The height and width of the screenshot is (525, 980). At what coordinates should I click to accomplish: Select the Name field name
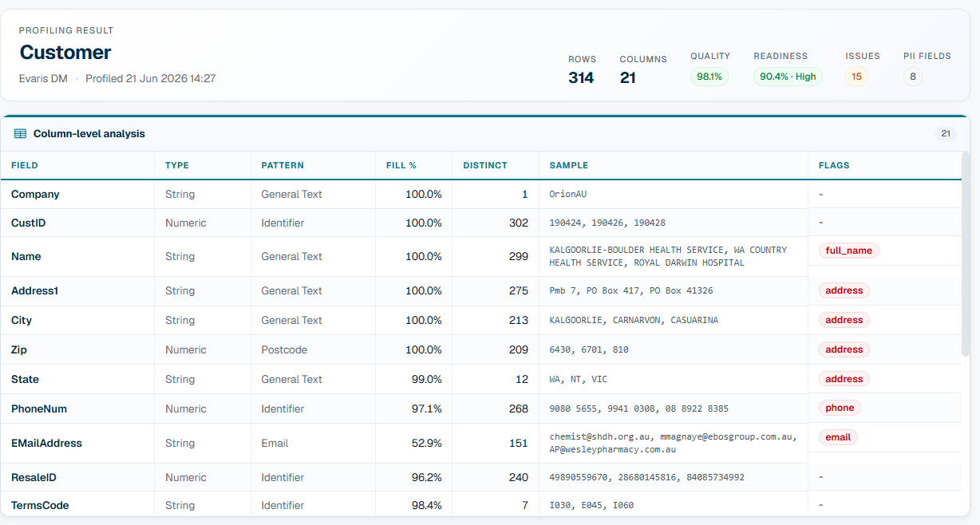pos(26,257)
